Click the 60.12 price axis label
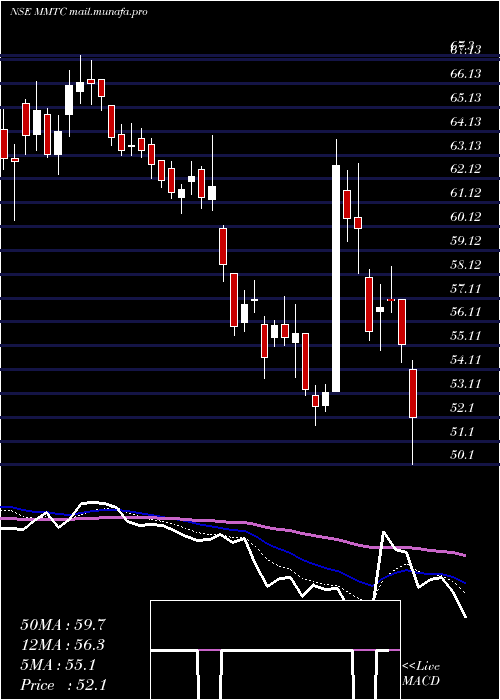 click(x=466, y=217)
